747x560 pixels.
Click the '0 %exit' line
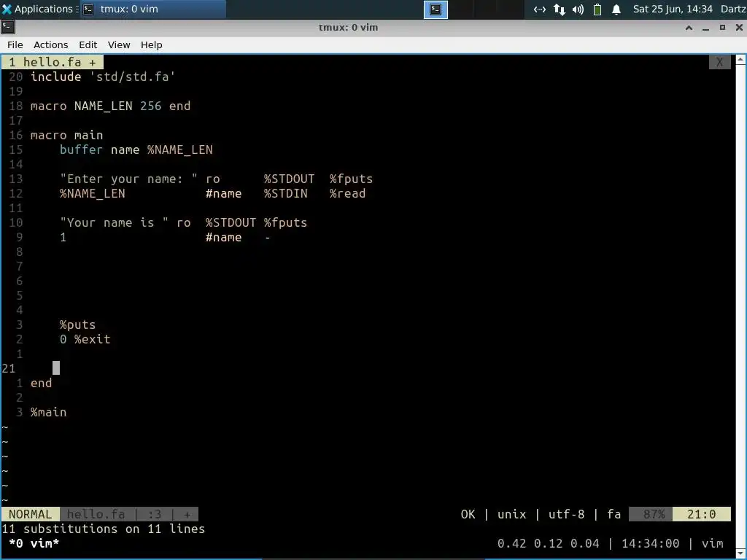pyautogui.click(x=85, y=339)
